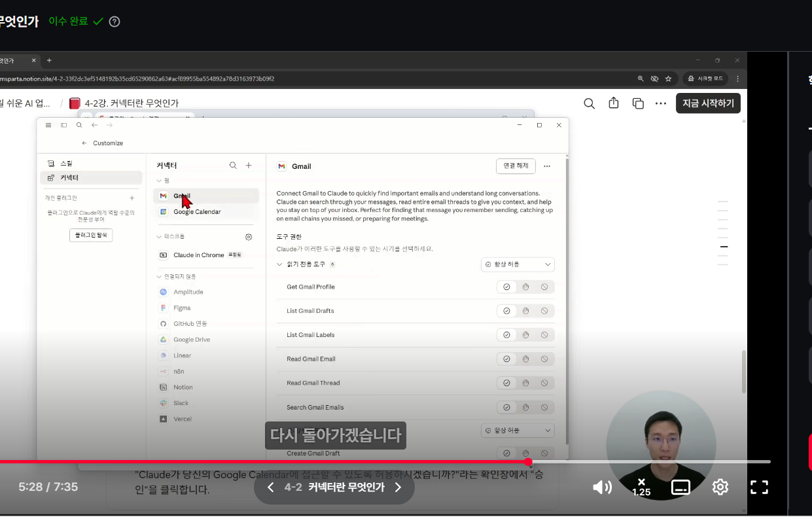
Task: Select 스킬 in Customize sidebar
Action: click(x=90, y=164)
